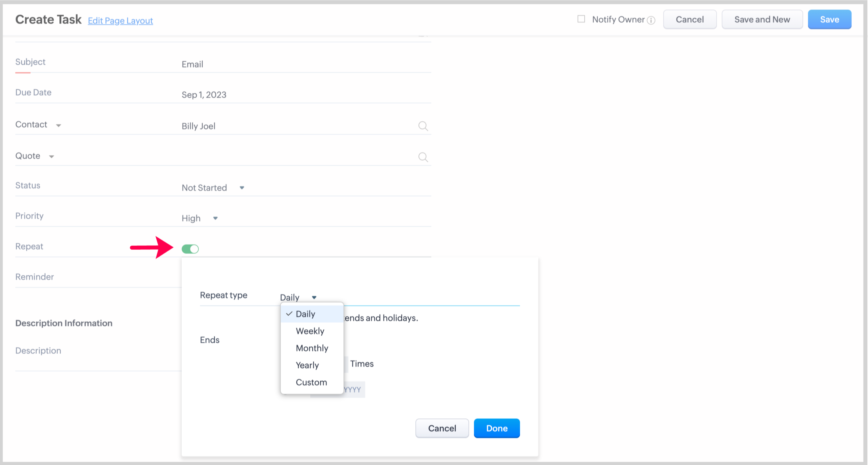Click the Quote lookup search icon

click(x=423, y=157)
